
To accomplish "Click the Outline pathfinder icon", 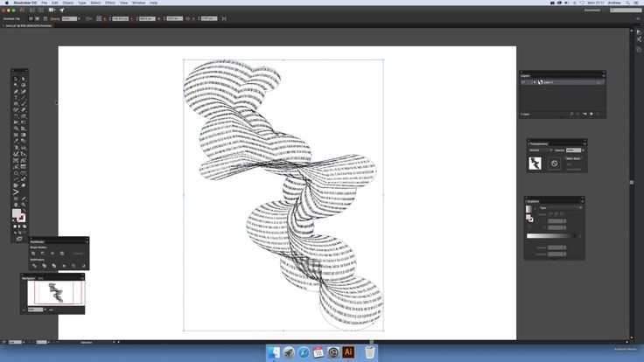I will [73, 266].
